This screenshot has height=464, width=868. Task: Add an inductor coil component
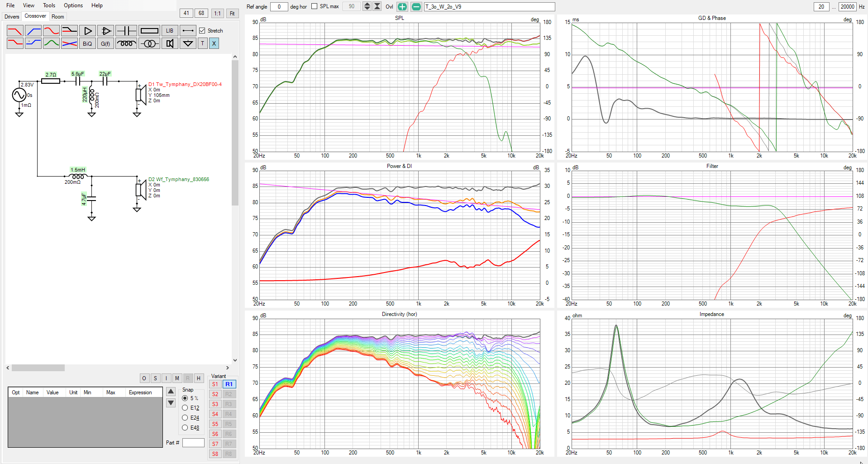coord(126,43)
